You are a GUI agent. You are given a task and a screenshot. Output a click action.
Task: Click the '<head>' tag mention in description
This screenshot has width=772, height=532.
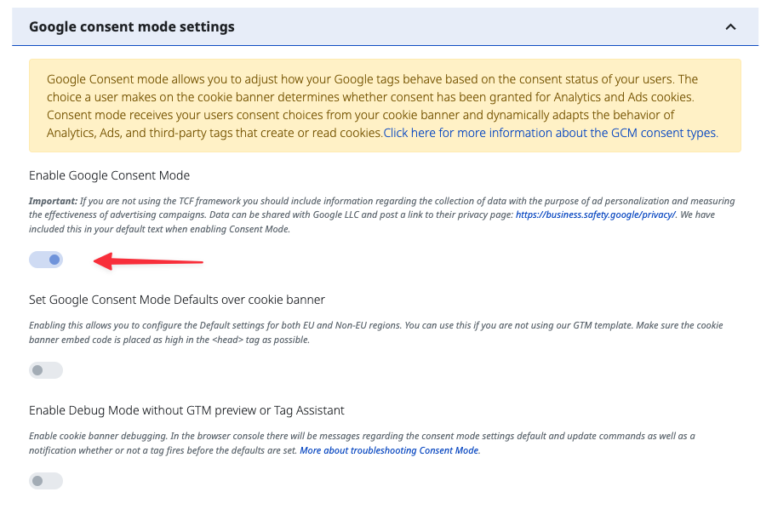pos(227,340)
